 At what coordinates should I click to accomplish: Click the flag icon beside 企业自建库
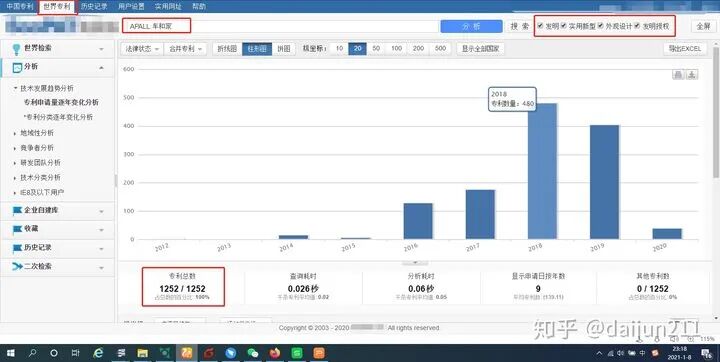pos(17,210)
